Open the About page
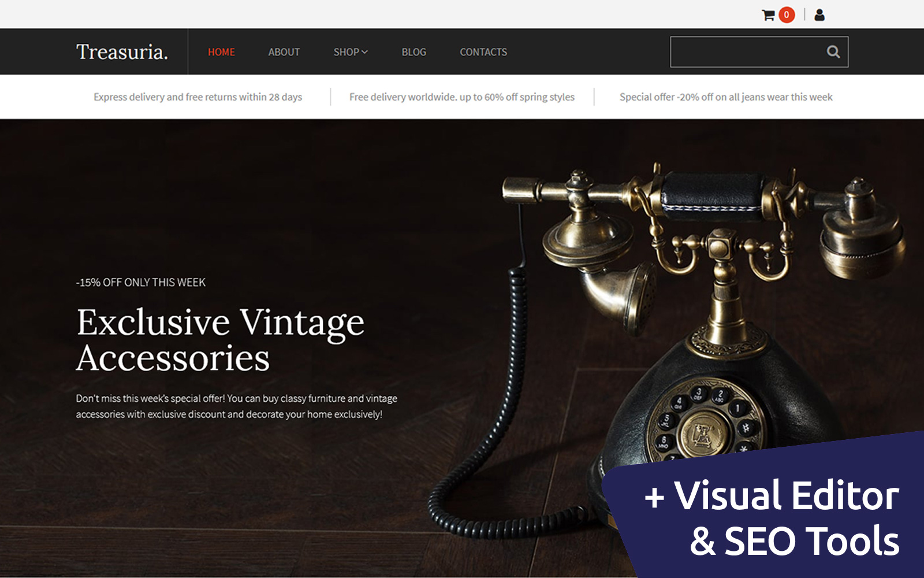Viewport: 924px width, 578px height. pyautogui.click(x=284, y=52)
